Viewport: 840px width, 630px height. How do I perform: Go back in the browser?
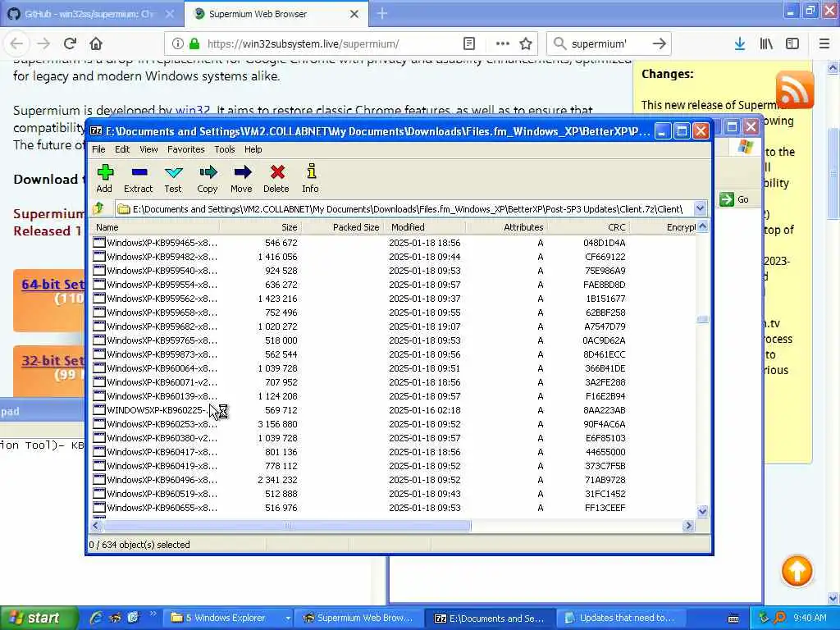(16, 43)
